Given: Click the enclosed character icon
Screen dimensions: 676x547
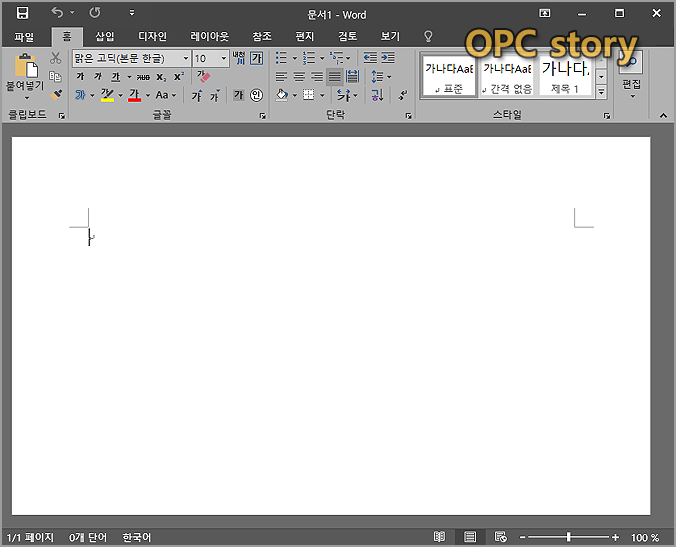Looking at the screenshot, I should pos(257,95).
